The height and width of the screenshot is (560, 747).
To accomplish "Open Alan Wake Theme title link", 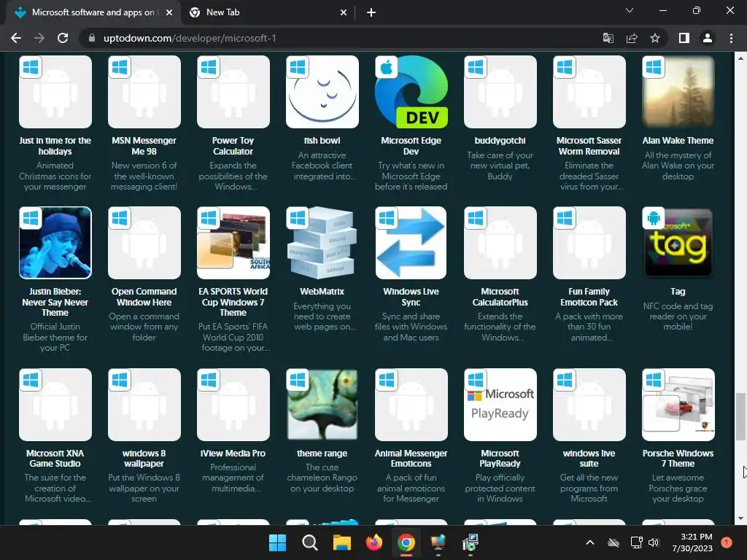I will coord(678,141).
